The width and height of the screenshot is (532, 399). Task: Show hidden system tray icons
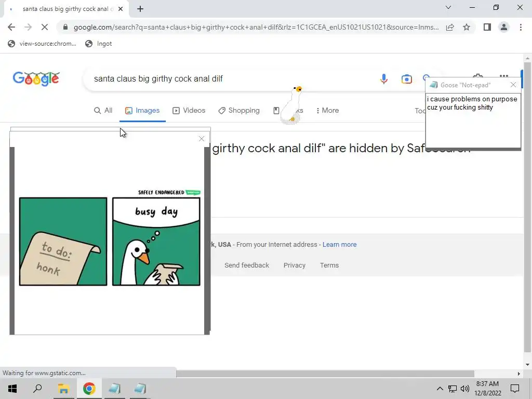(x=440, y=389)
